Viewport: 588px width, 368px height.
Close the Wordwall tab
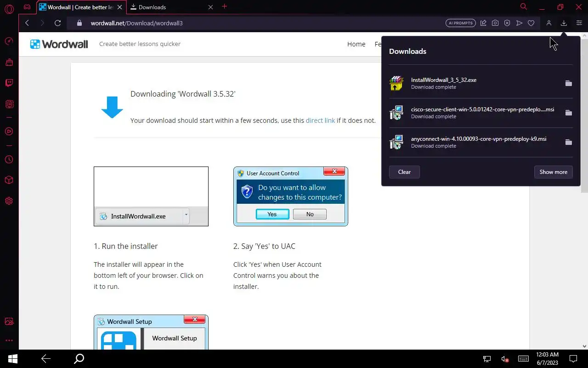[120, 7]
